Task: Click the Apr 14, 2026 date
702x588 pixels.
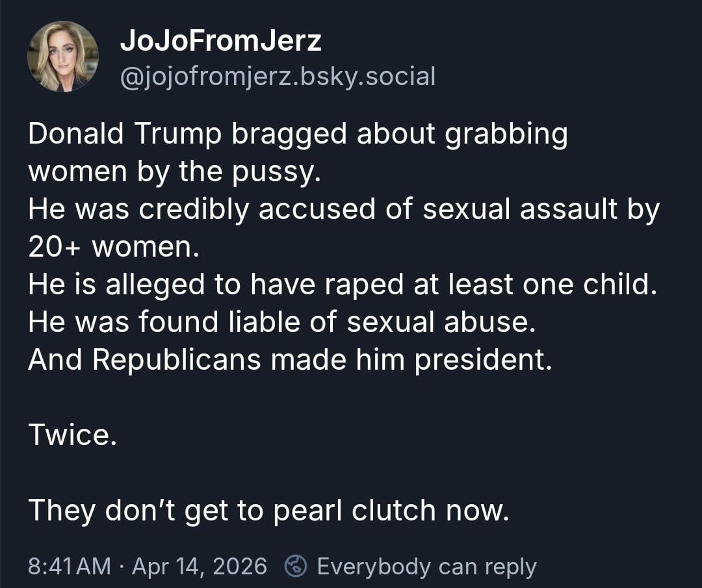Action: [200, 567]
